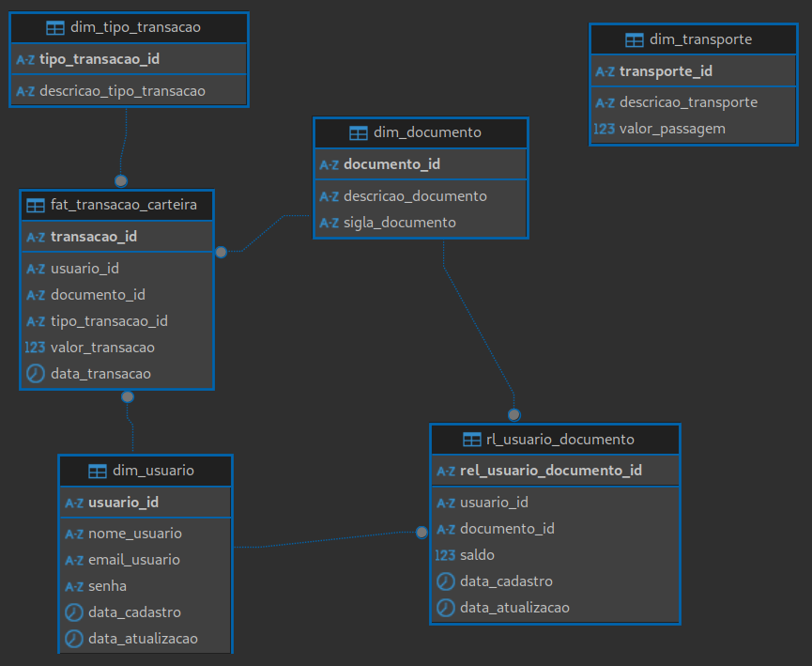812x666 pixels.
Task: Click relationship endpoint dot atop rl_usuario_documento
Action: 513,414
